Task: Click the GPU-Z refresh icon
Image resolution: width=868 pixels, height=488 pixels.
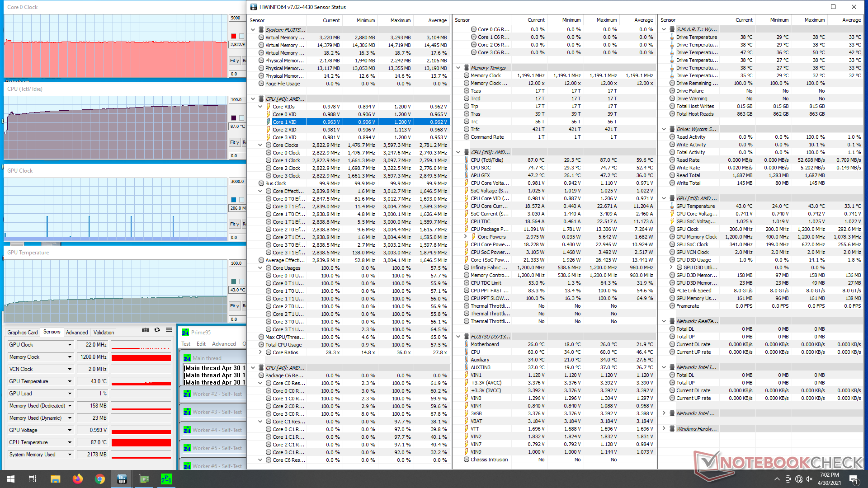Action: coord(157,330)
